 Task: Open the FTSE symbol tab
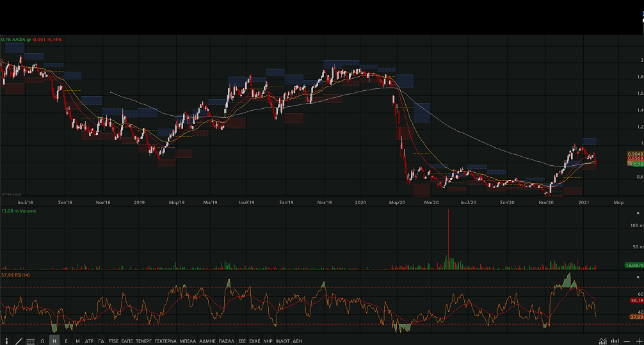coord(113,341)
